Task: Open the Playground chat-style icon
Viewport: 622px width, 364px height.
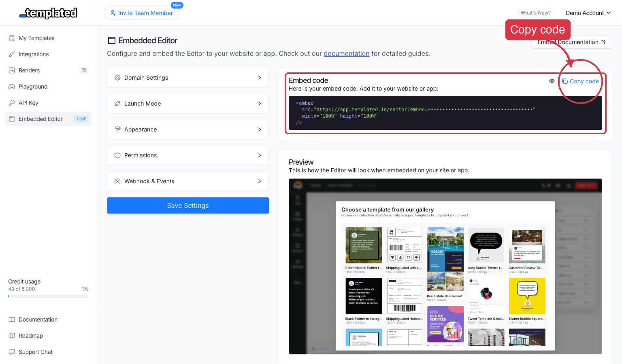Action: (12, 87)
